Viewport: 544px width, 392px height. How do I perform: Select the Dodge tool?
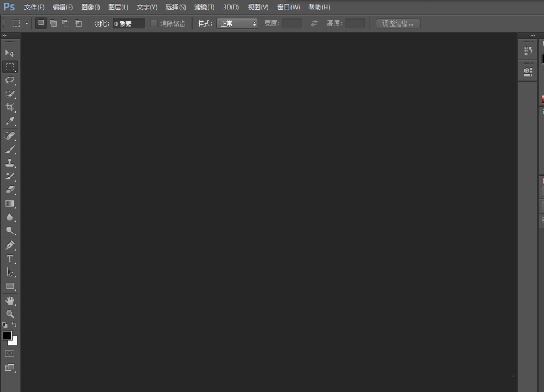(x=10, y=231)
